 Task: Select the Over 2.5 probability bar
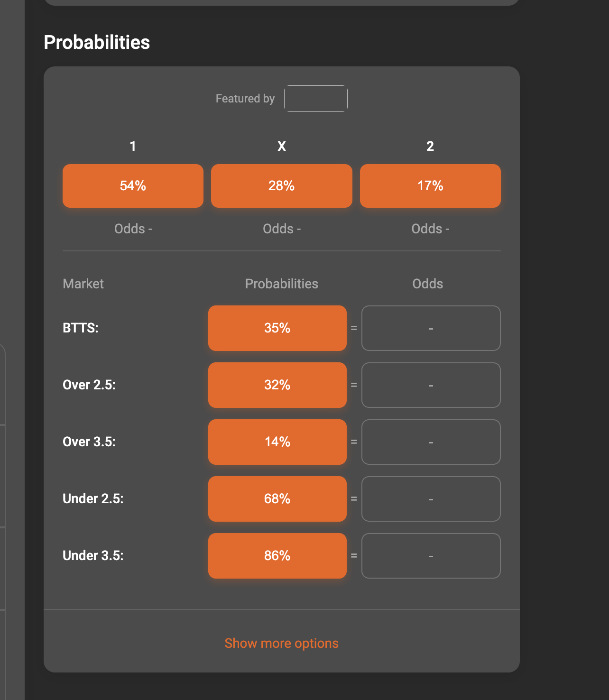(x=277, y=385)
